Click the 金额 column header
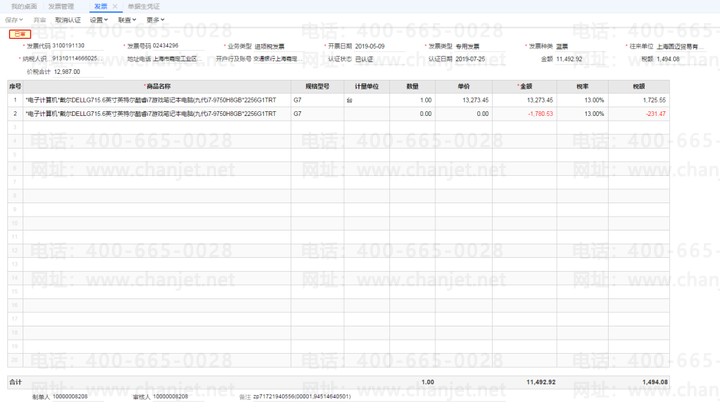720x413 pixels. point(524,86)
